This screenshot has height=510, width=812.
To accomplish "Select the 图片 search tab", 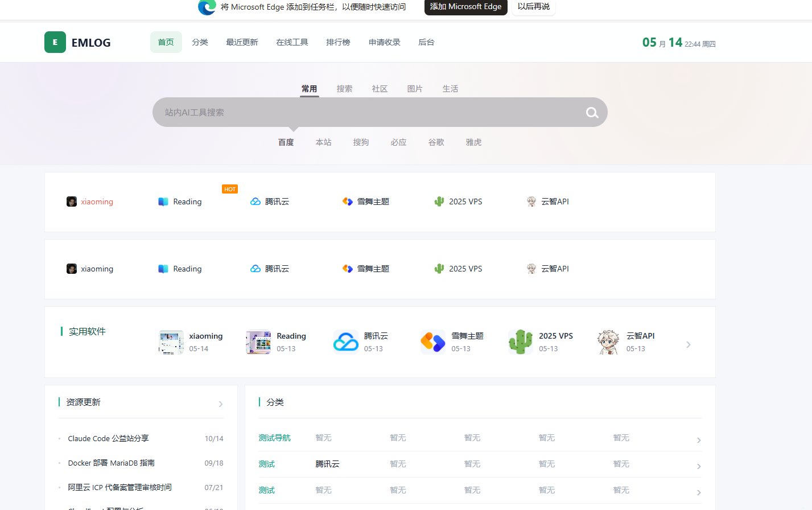I will 415,89.
